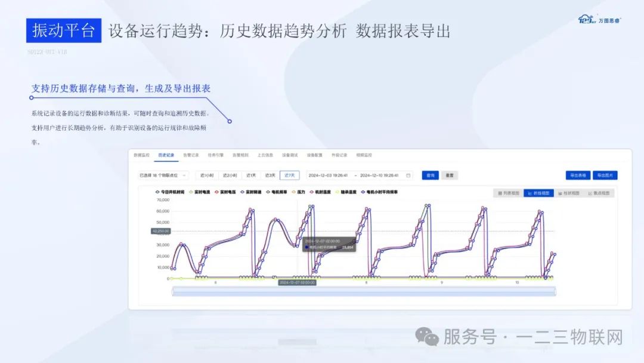Switch to 散点视图 scatter view
644x363 pixels.
pyautogui.click(x=599, y=193)
